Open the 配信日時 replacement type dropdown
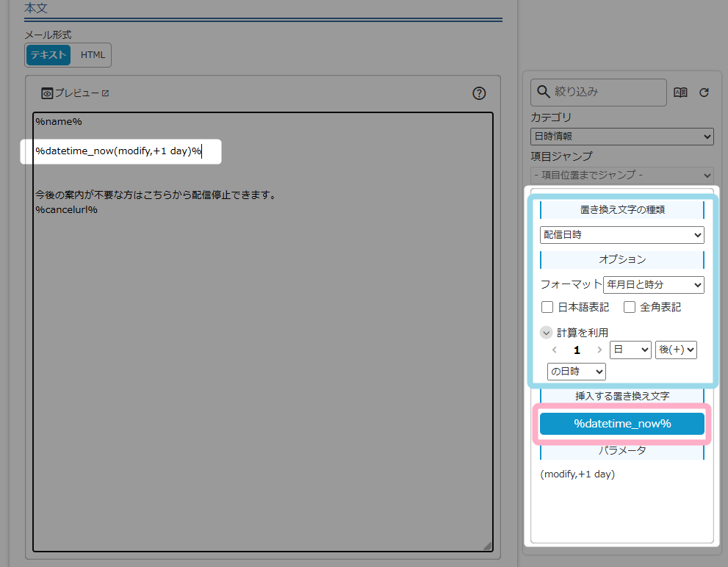728x567 pixels. tap(621, 235)
